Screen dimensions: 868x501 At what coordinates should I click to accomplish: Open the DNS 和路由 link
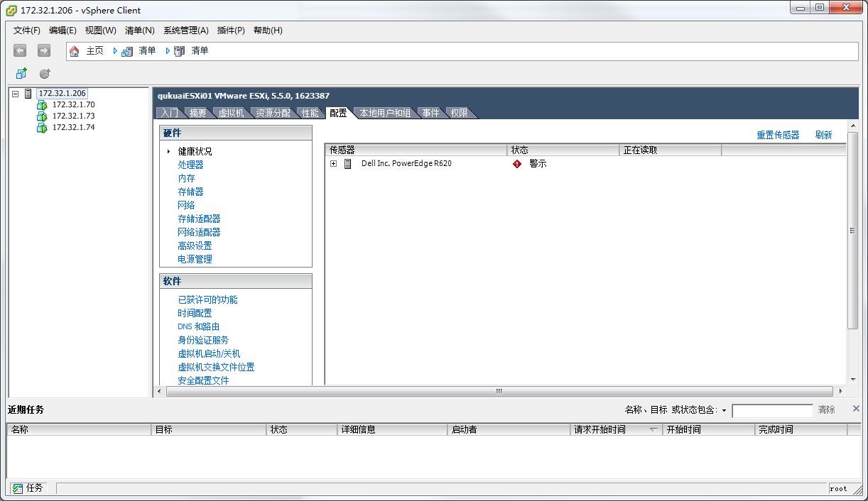click(198, 326)
